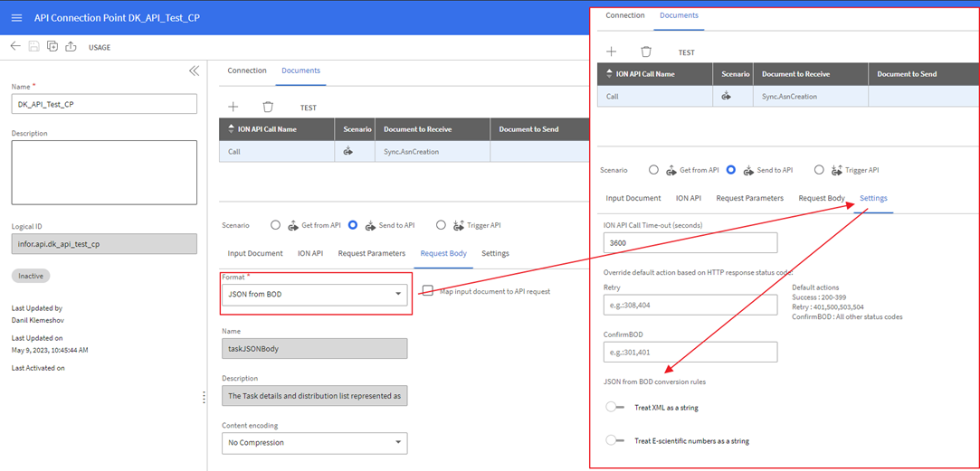
Task: Toggle Treat XML as a string switch
Action: (615, 408)
